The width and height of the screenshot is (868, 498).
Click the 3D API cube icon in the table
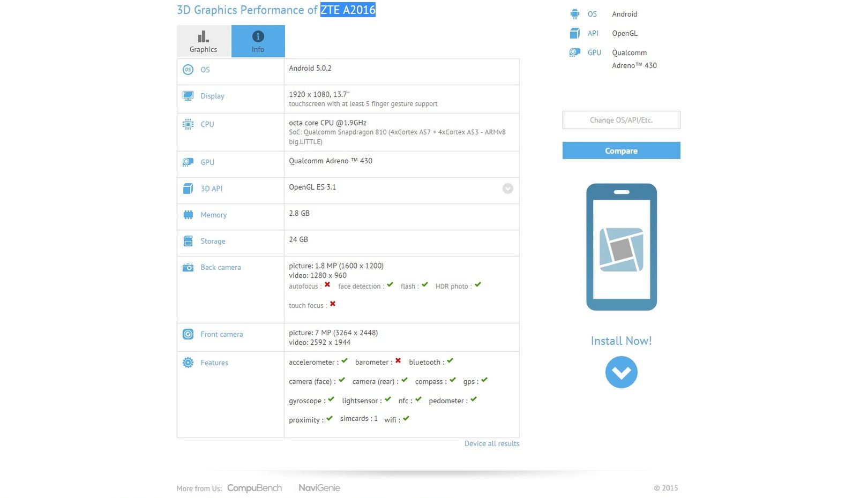coord(188,188)
